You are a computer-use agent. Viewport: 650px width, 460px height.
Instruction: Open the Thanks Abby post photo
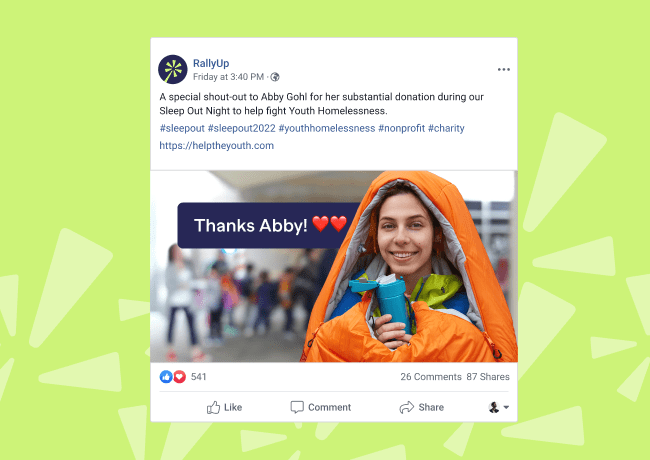334,266
